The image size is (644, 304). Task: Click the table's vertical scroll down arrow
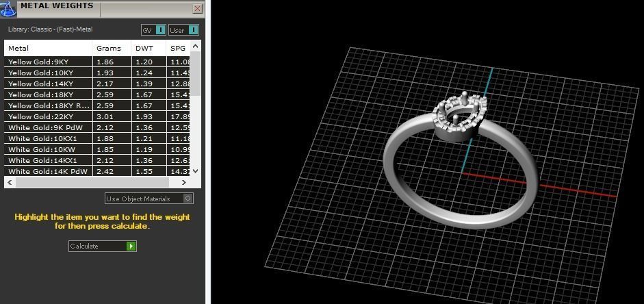pos(196,171)
